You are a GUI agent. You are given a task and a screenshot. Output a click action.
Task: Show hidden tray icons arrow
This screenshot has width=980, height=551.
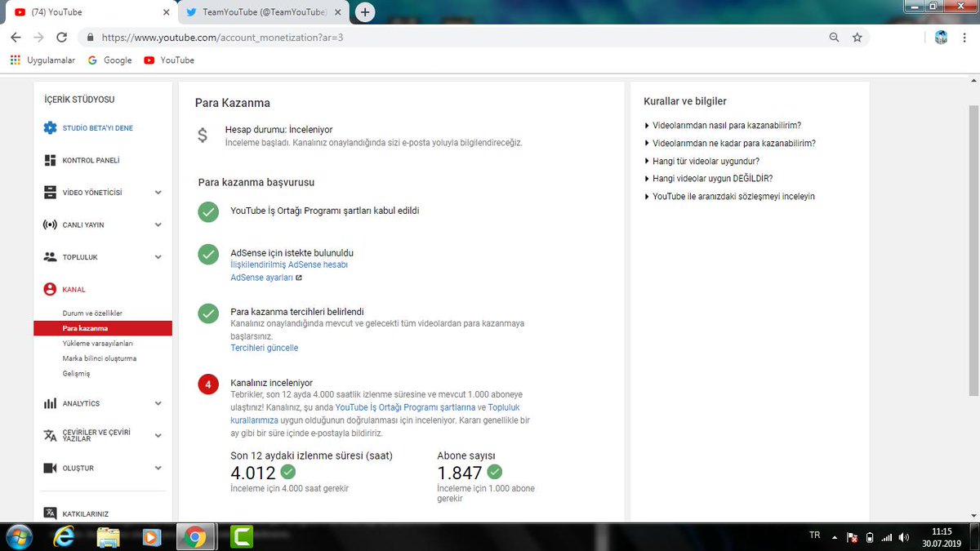coord(834,537)
